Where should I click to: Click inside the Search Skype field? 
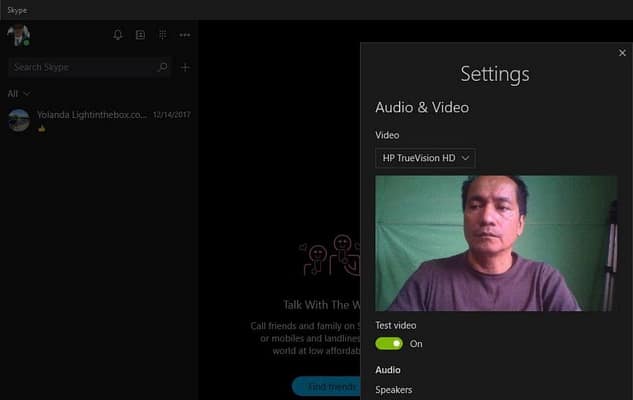tap(89, 67)
